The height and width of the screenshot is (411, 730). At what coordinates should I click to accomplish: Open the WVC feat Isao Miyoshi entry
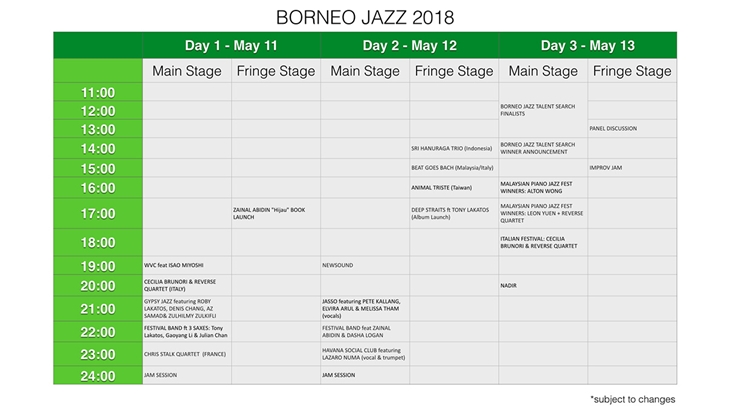(176, 265)
